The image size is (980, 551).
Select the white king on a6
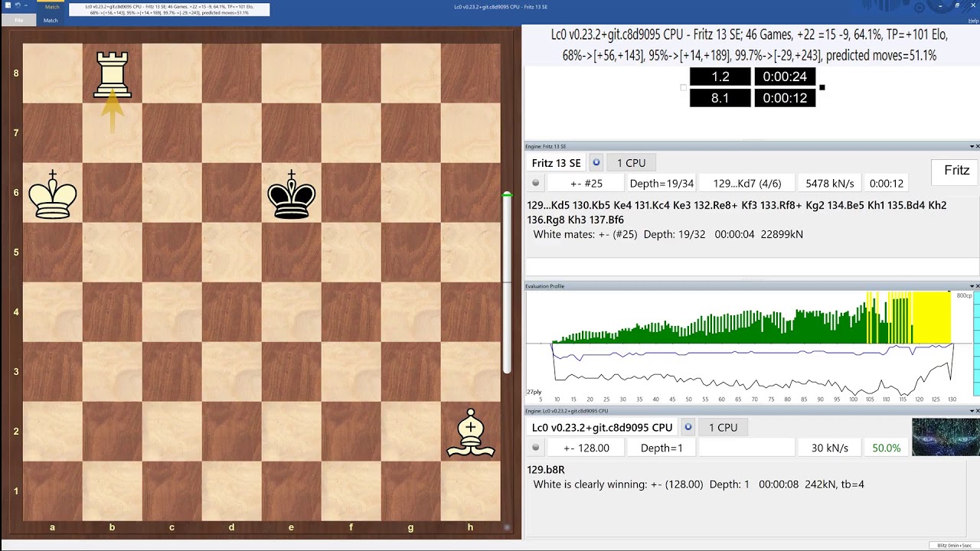pos(53,194)
